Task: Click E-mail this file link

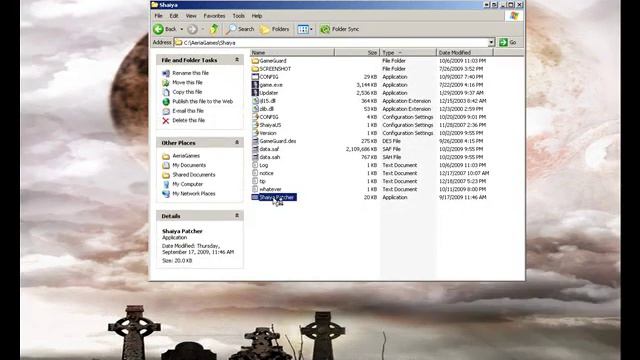Action: click(188, 111)
